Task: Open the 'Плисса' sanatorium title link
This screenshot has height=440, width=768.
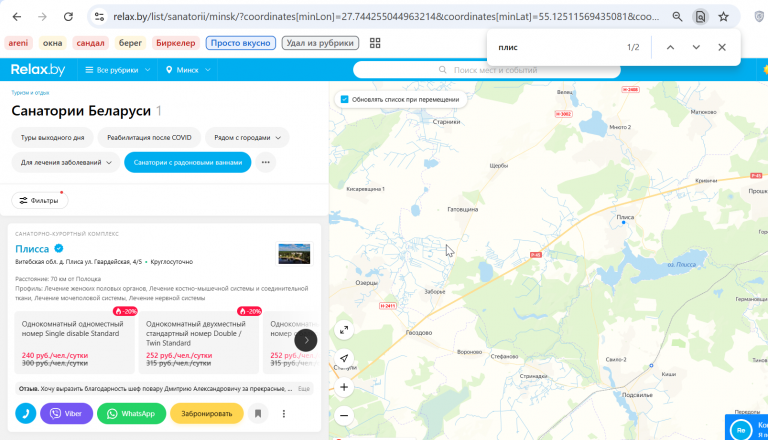Action: [32, 249]
